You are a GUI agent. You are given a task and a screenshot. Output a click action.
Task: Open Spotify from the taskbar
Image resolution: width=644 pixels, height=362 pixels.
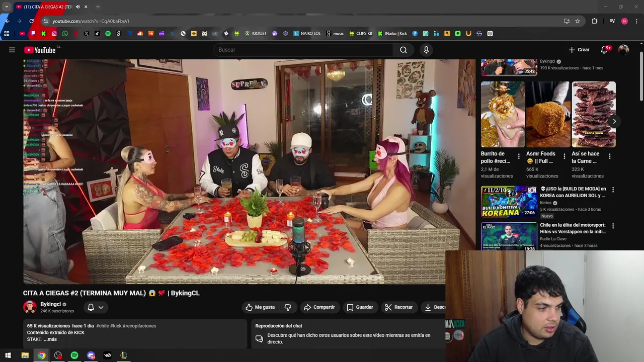click(x=74, y=355)
